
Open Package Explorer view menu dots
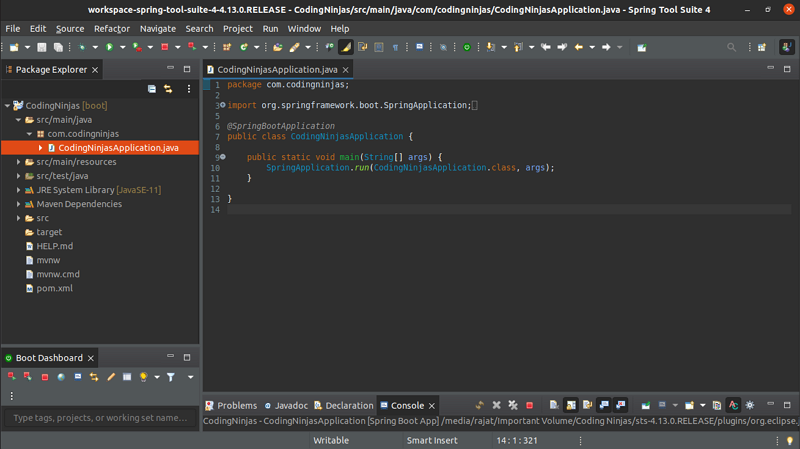[189, 89]
